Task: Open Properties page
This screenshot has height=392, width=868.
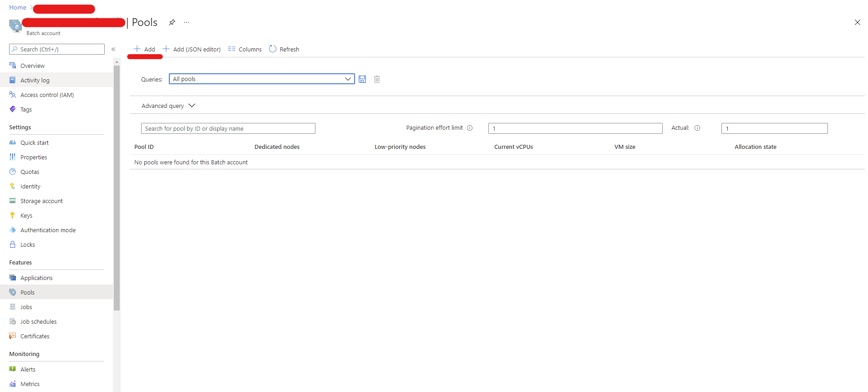Action: click(x=56, y=157)
